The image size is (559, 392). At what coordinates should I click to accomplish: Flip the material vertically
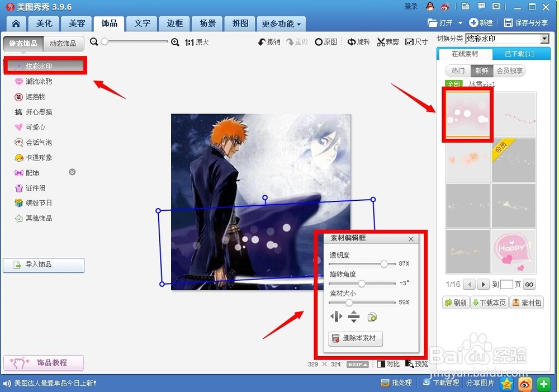(x=354, y=317)
